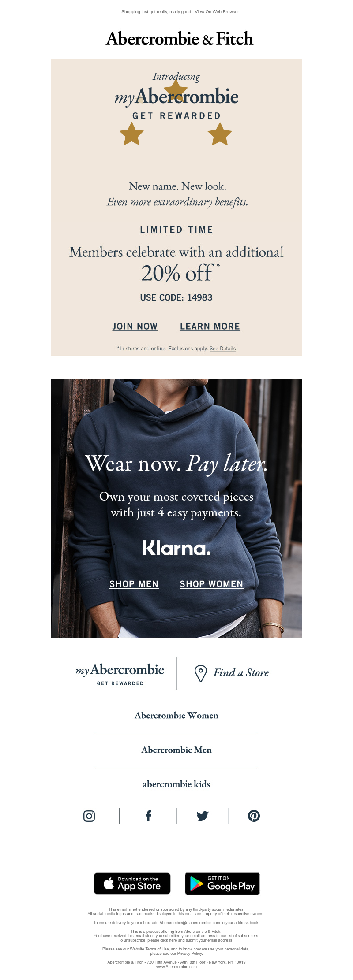353x980 pixels.
Task: Open the Facebook icon
Action: 149,816
